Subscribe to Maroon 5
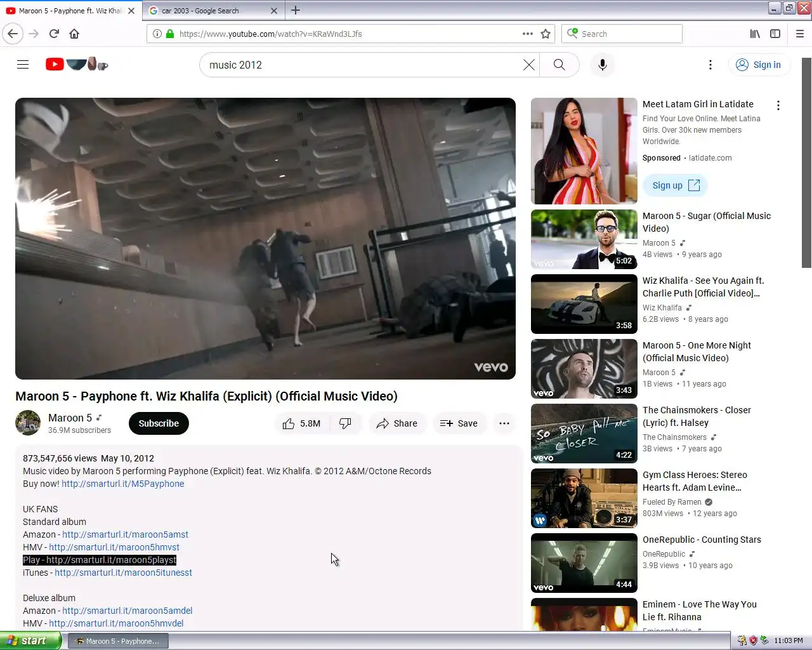The height and width of the screenshot is (650, 812). (x=159, y=423)
